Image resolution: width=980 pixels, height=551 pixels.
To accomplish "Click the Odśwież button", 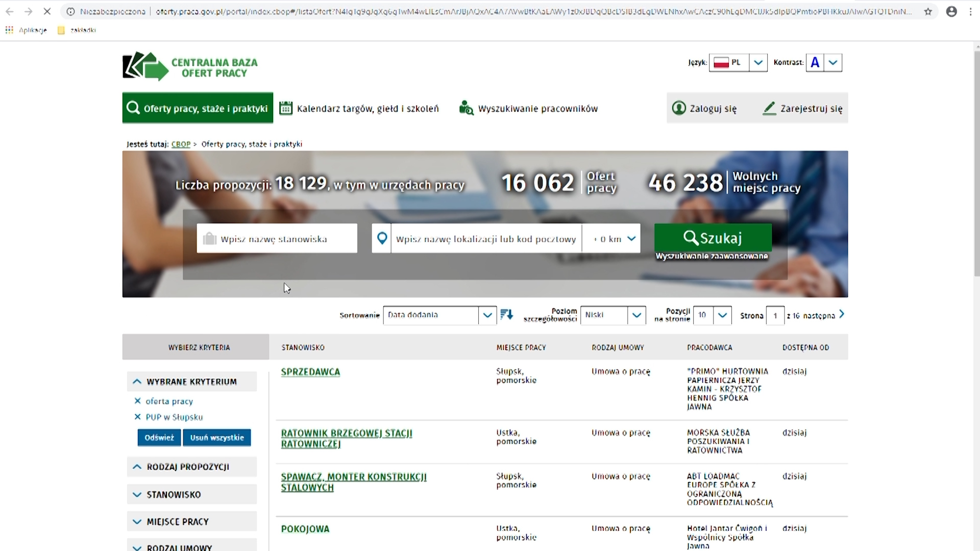I will click(x=159, y=437).
